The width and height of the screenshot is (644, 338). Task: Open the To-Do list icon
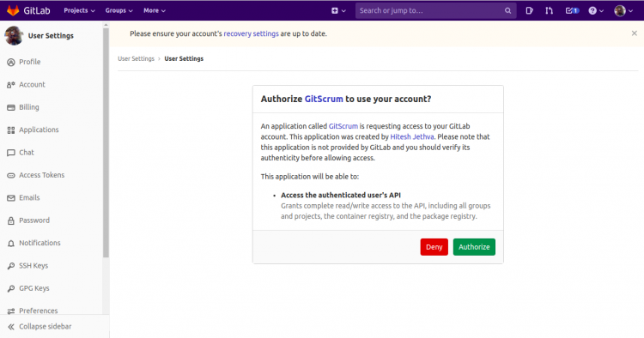coord(572,10)
